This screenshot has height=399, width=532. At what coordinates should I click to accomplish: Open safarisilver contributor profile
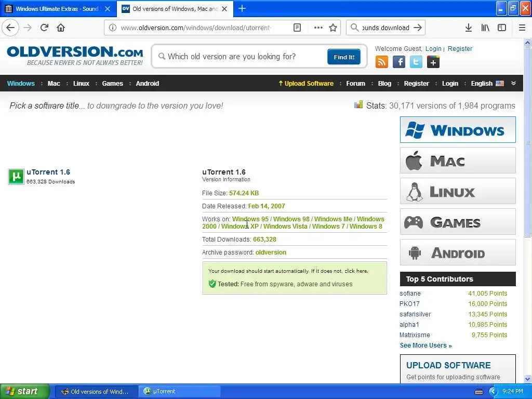click(415, 314)
